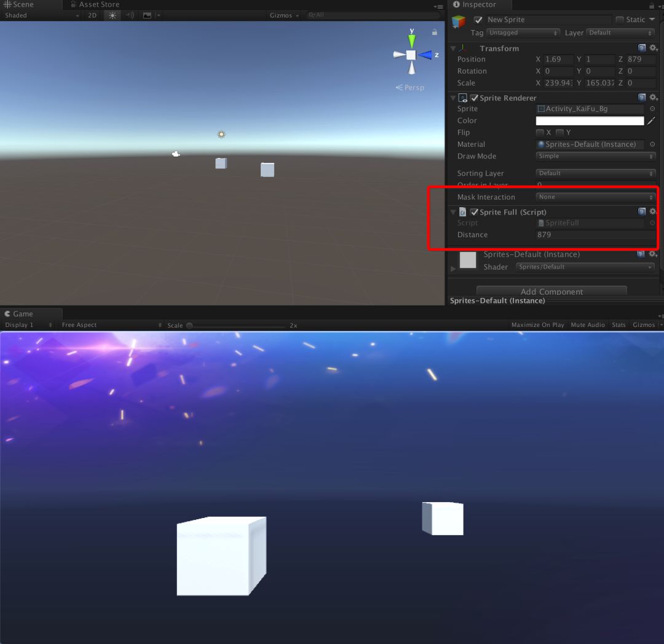Open Shaded draw mode dropdown

tap(42, 15)
